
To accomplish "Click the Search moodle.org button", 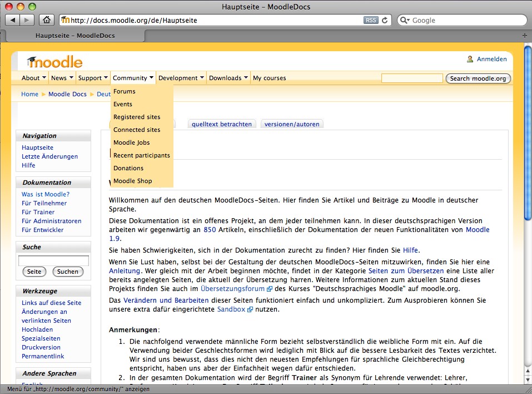I will 478,78.
